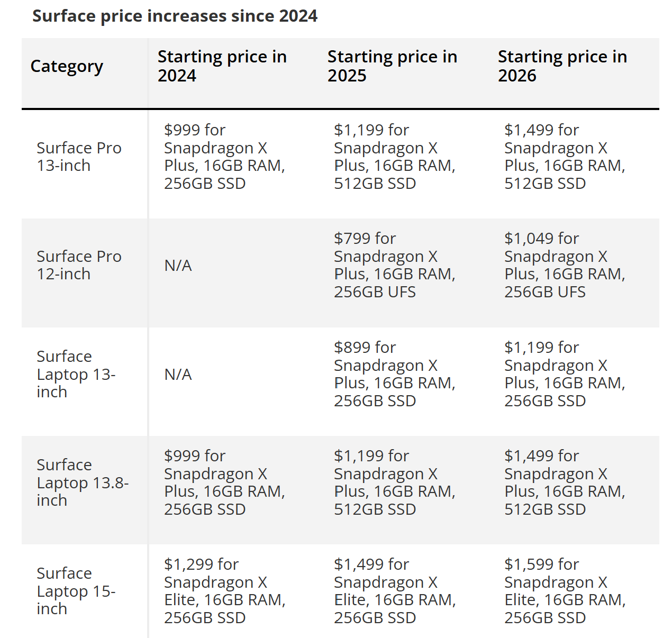Image resolution: width=672 pixels, height=638 pixels.
Task: Click the table title 'Surface price increases since 2024'
Action: [175, 16]
